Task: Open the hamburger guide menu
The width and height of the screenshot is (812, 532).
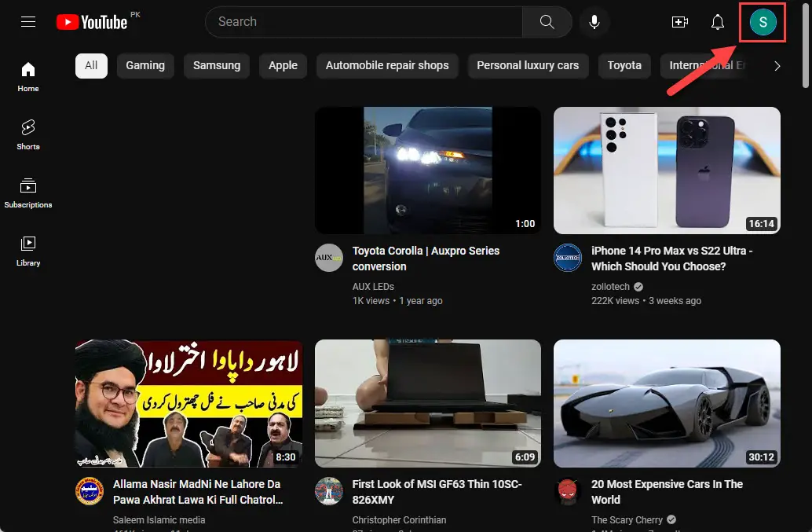Action: coord(28,22)
